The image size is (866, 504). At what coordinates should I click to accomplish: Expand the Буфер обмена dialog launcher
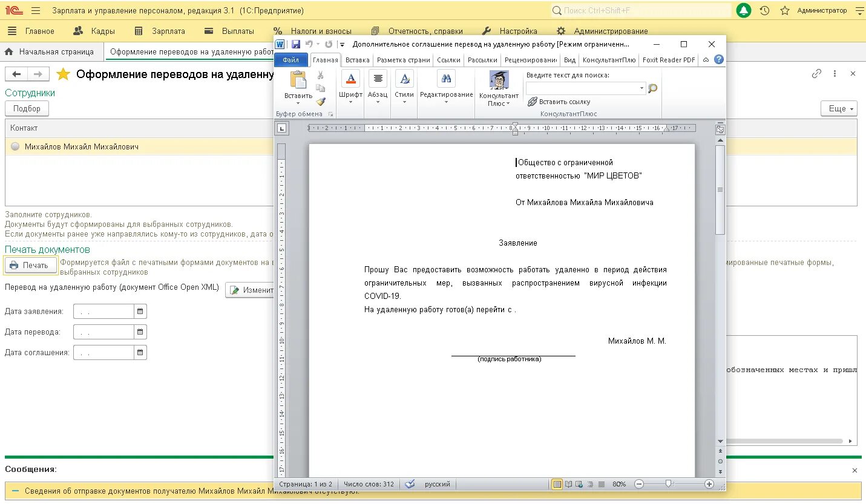pyautogui.click(x=330, y=114)
